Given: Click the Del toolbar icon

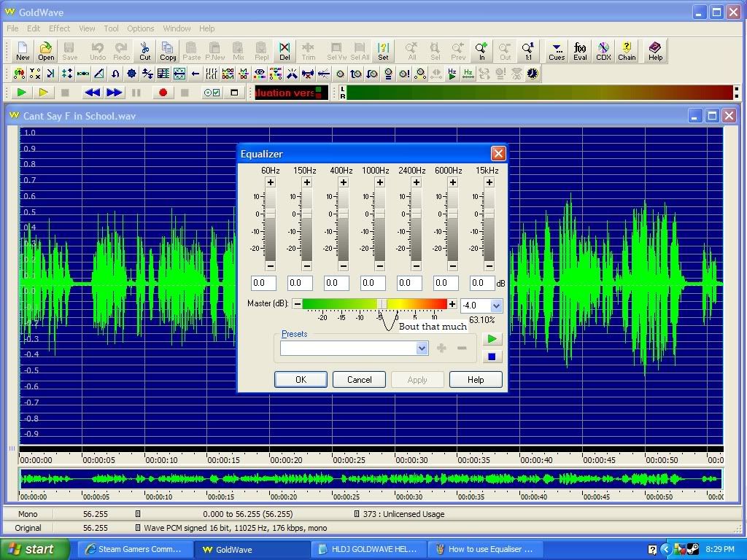Looking at the screenshot, I should pyautogui.click(x=285, y=51).
